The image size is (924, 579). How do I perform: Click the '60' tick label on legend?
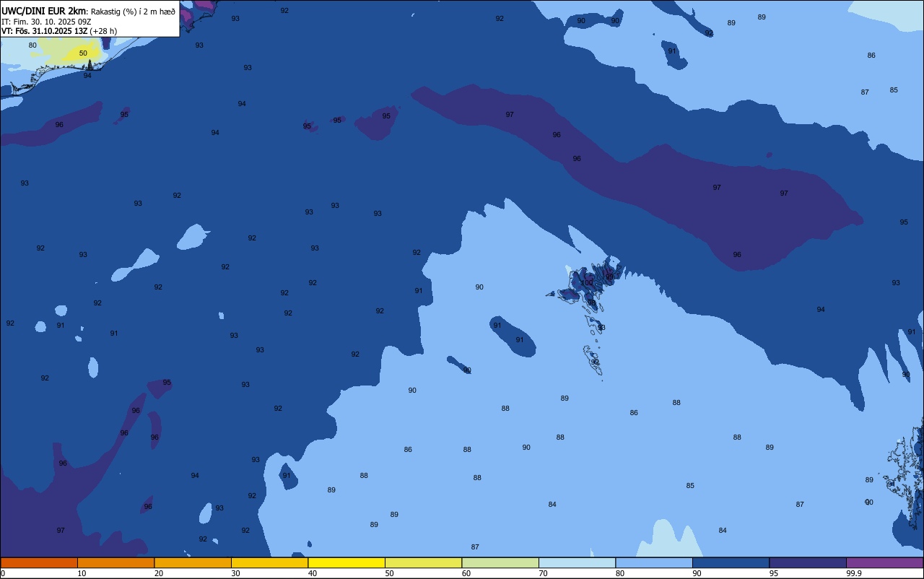pos(466,573)
